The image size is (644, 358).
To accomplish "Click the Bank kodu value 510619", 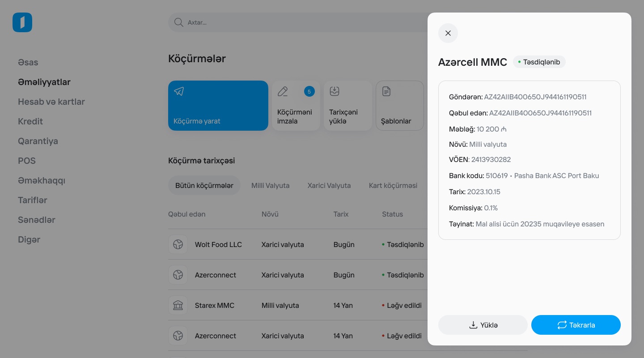I will (x=497, y=176).
